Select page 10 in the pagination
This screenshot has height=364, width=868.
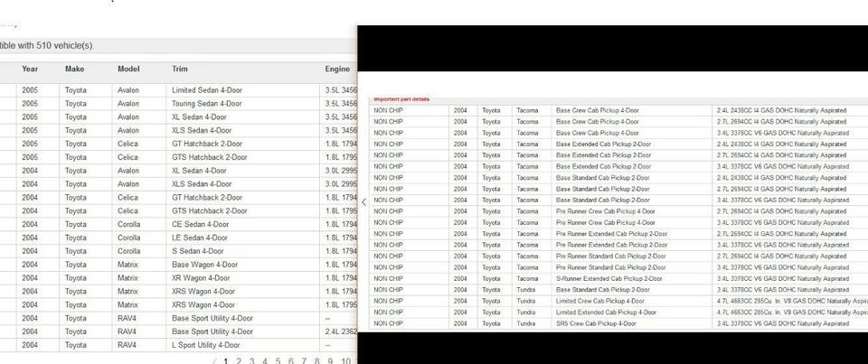345,361
